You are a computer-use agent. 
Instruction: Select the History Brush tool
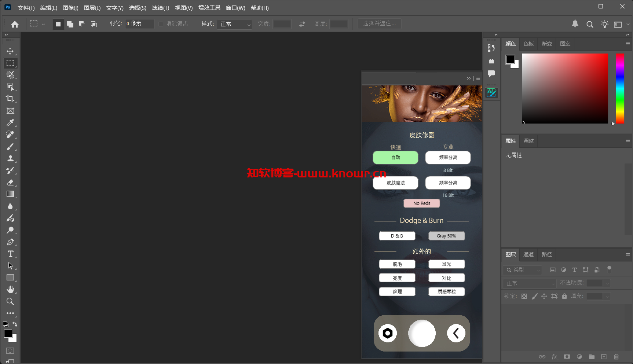pyautogui.click(x=10, y=170)
